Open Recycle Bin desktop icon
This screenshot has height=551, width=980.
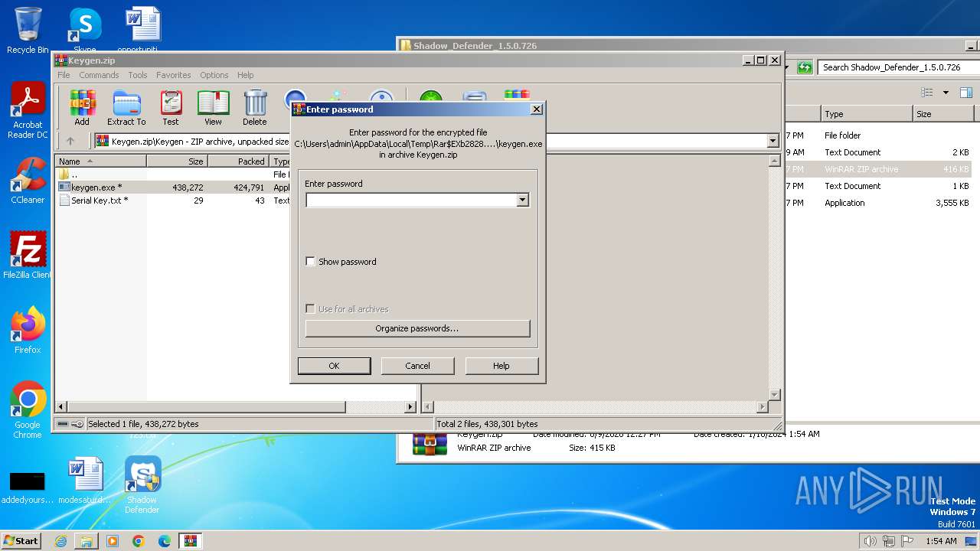pyautogui.click(x=28, y=31)
